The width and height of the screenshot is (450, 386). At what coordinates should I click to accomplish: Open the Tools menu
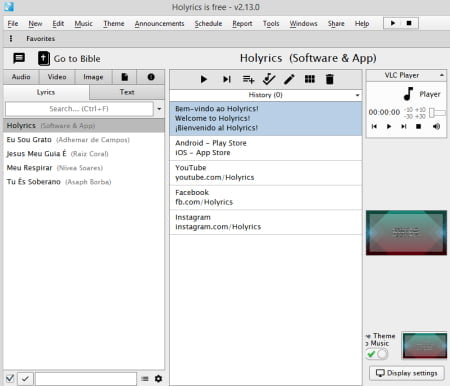(271, 24)
